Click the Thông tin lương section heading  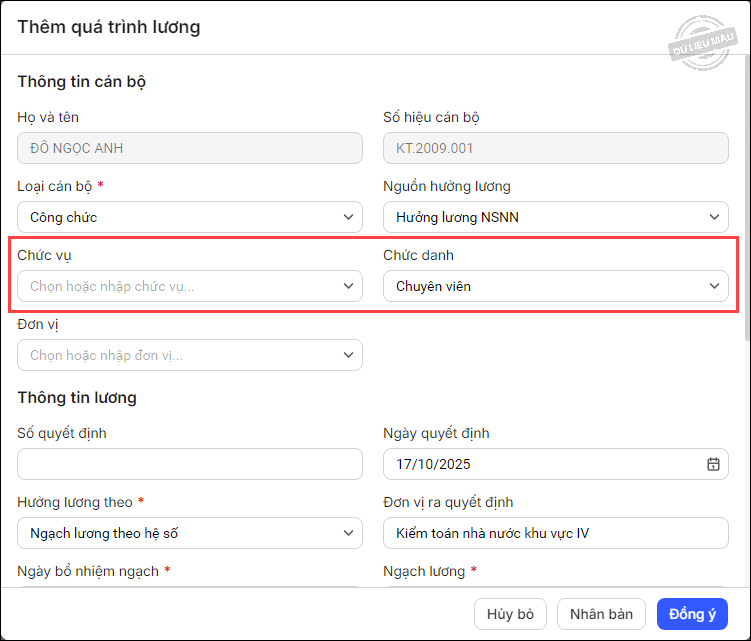[x=77, y=398]
